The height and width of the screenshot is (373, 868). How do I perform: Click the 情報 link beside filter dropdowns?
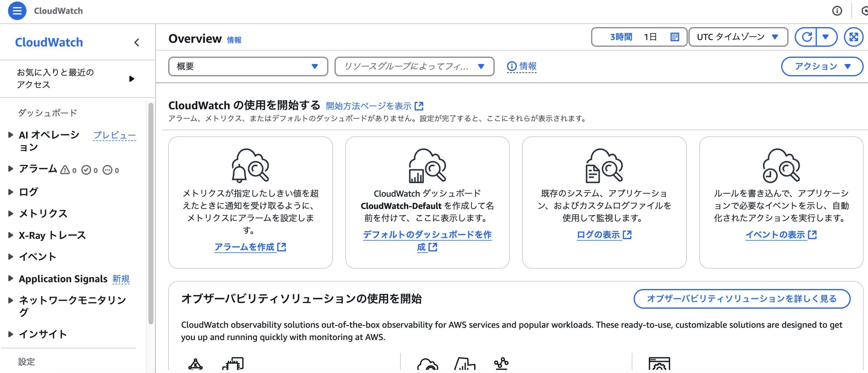tap(528, 66)
